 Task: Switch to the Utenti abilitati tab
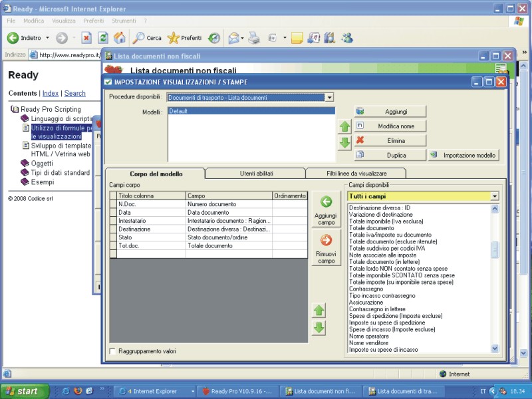point(255,174)
